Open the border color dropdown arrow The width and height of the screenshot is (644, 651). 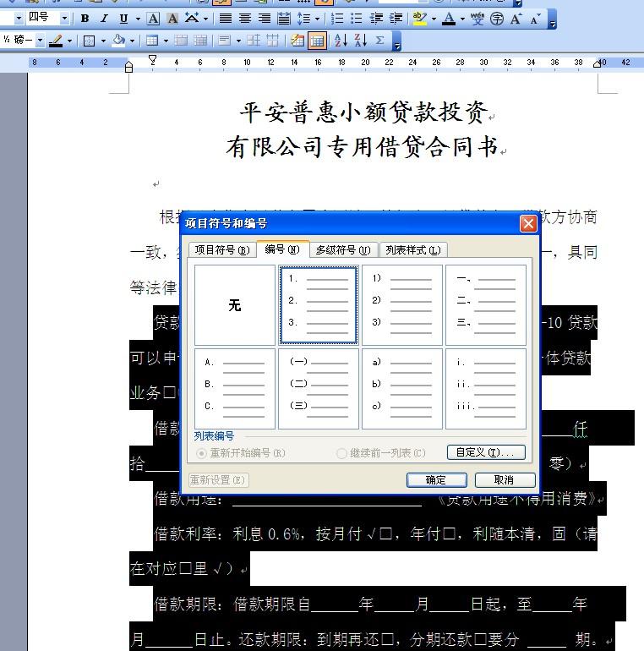point(69,41)
